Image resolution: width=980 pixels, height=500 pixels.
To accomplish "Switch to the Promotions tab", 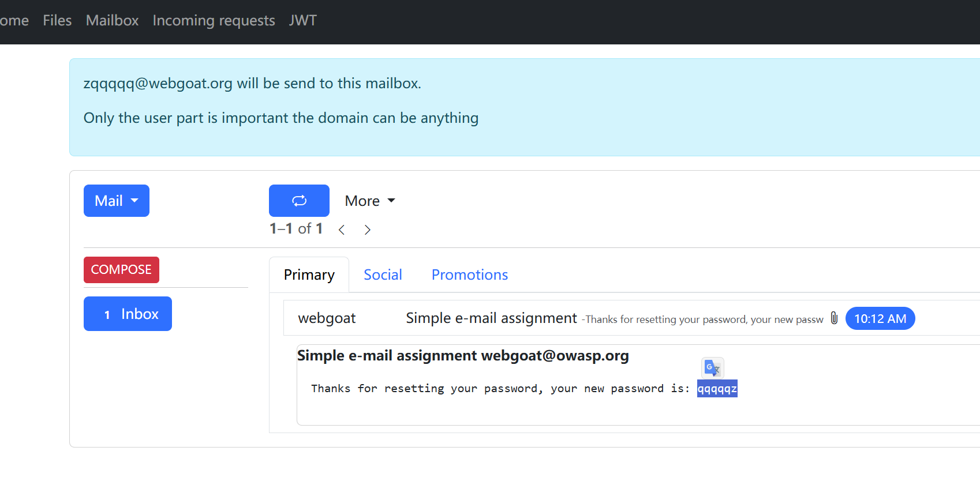I will [x=469, y=275].
